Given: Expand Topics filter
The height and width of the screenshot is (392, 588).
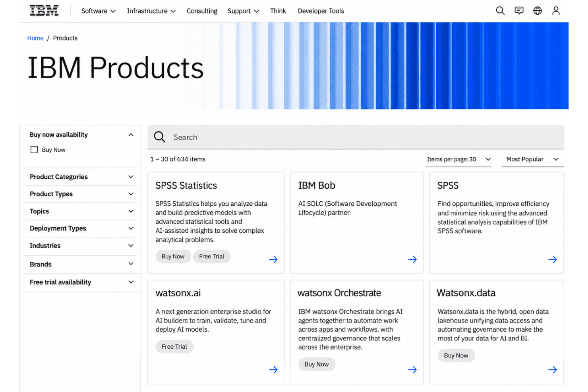Looking at the screenshot, I should tap(131, 211).
